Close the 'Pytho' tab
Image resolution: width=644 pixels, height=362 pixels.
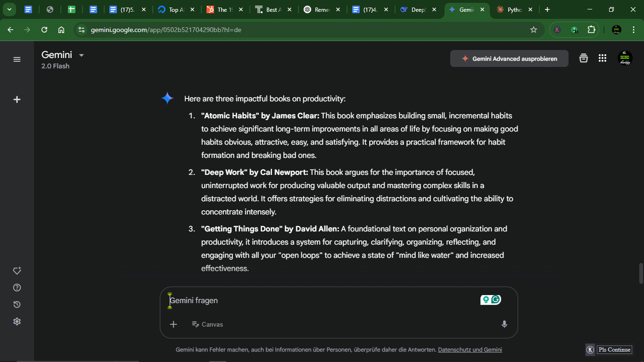pyautogui.click(x=530, y=9)
